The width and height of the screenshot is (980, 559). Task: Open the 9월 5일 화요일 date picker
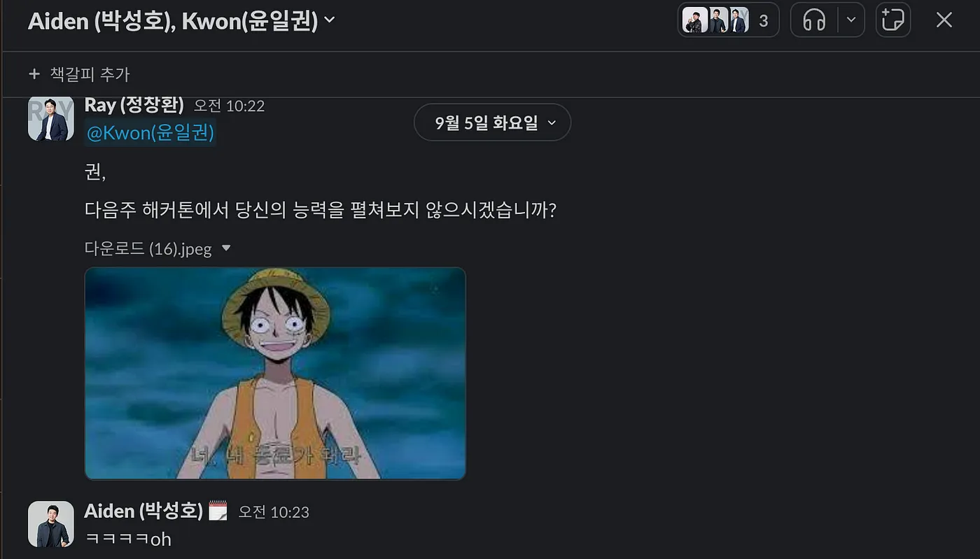pyautogui.click(x=492, y=122)
